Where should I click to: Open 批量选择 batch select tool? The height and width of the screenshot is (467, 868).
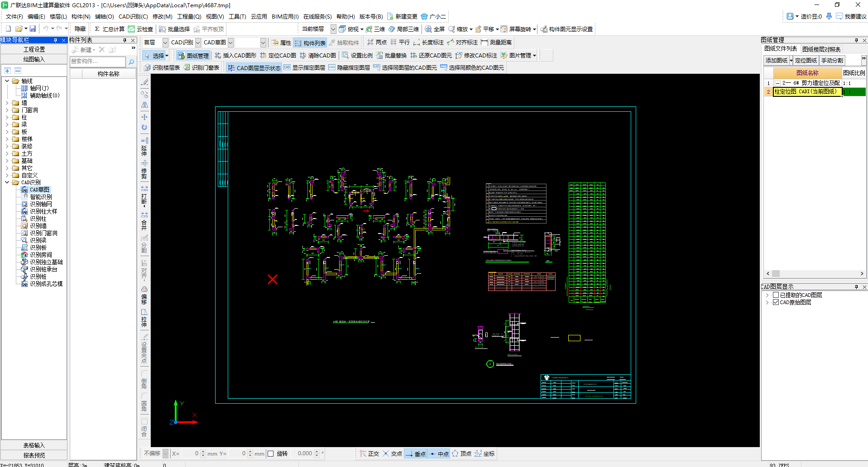(x=174, y=29)
